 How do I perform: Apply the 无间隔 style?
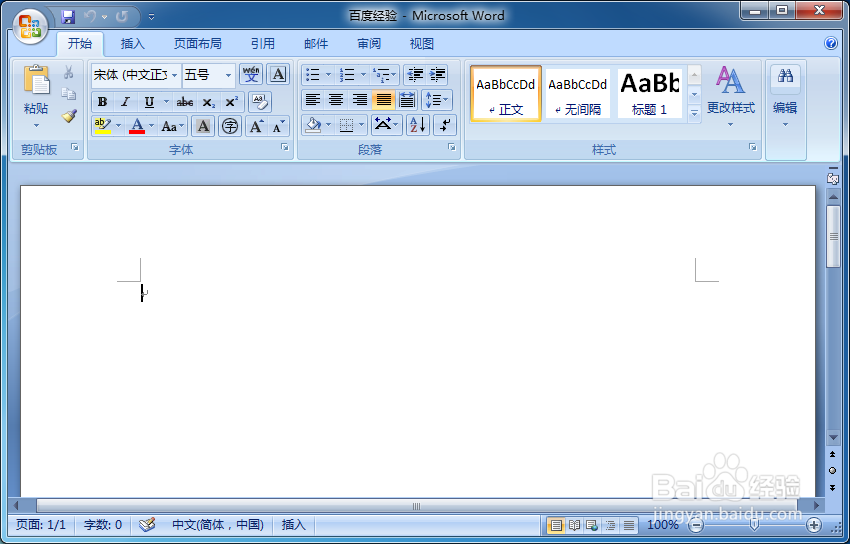[x=578, y=94]
